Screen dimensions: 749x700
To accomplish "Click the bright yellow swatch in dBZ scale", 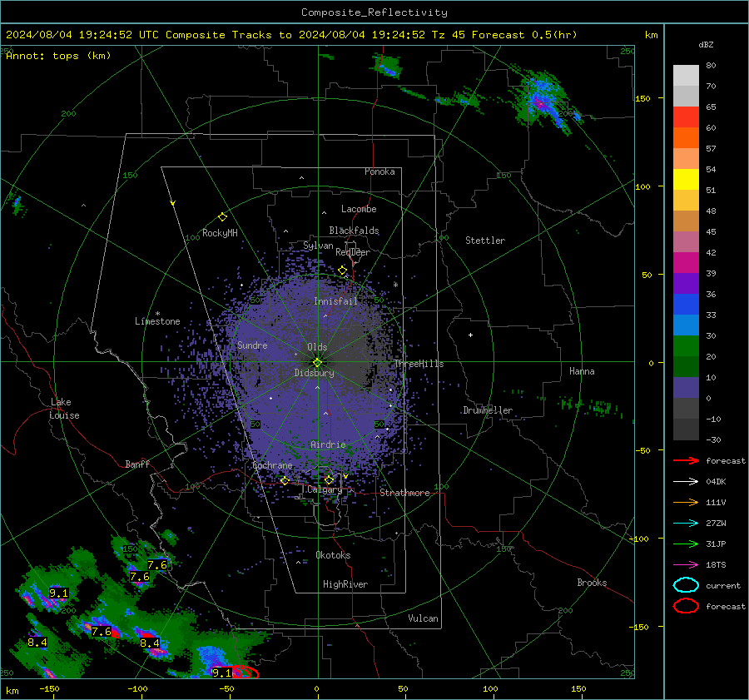I will [686, 179].
